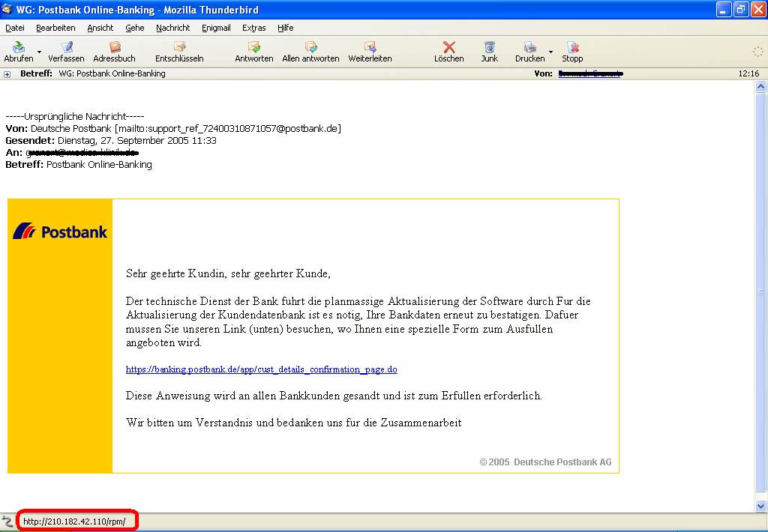Click the Postbank logo image
The width and height of the screenshot is (768, 532).
60,231
